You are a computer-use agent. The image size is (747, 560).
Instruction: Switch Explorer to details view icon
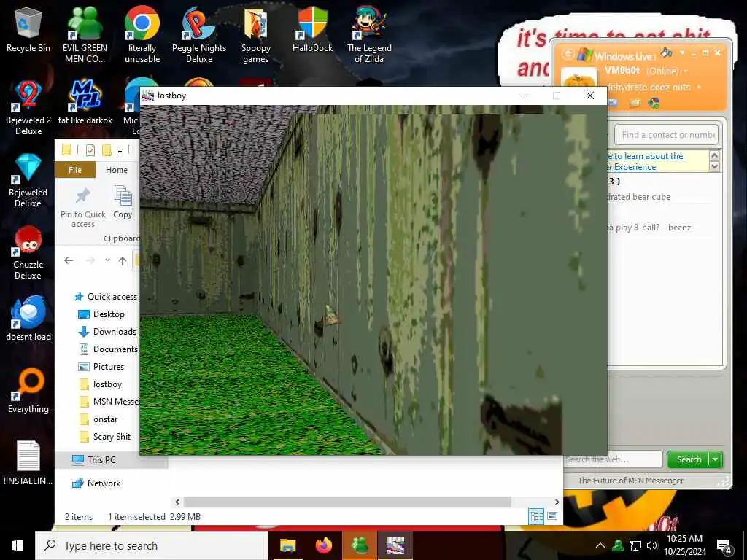[x=536, y=516]
